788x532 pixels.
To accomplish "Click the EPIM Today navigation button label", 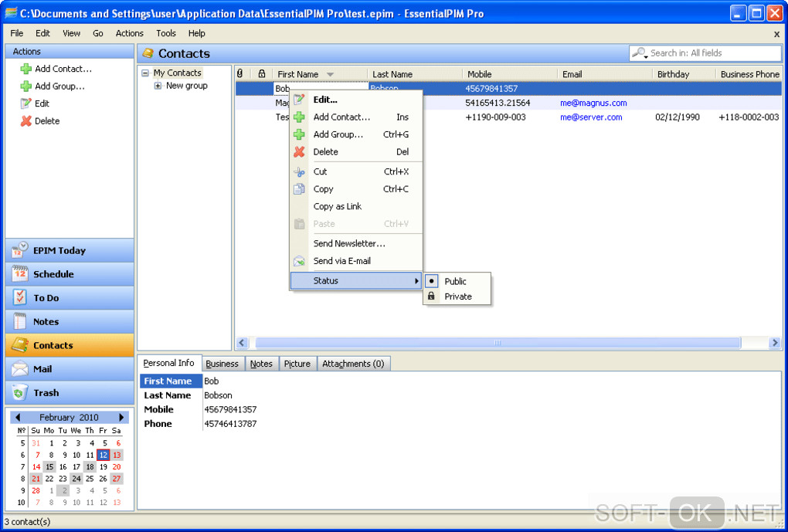I will tap(59, 251).
